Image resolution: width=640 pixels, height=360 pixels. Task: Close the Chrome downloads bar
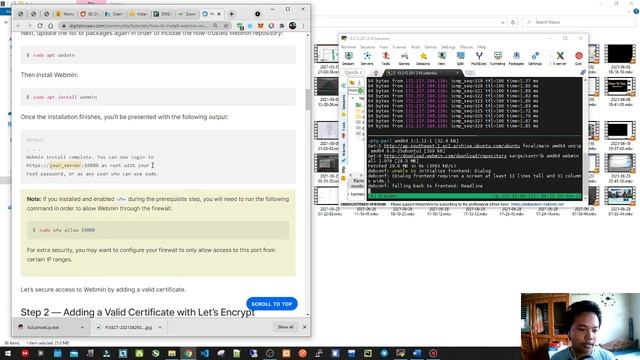[304, 327]
